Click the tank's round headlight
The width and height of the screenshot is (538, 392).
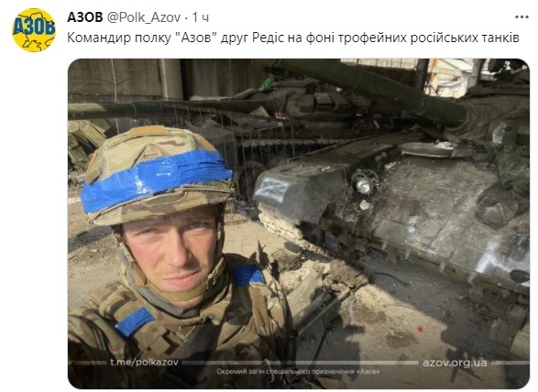(x=363, y=185)
